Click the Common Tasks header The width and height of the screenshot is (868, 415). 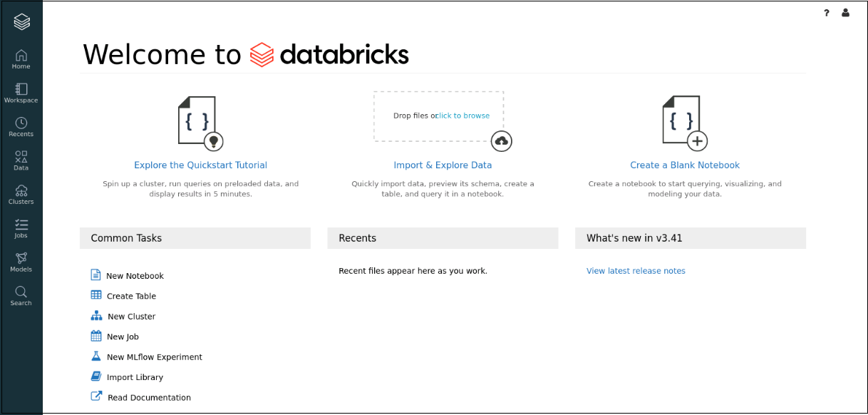pos(195,238)
